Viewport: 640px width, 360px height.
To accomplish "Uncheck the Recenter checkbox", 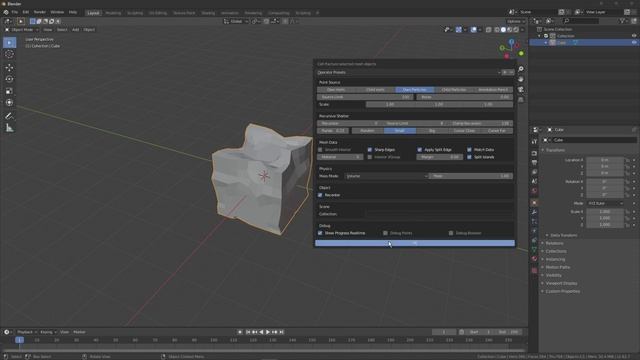I will [320, 195].
